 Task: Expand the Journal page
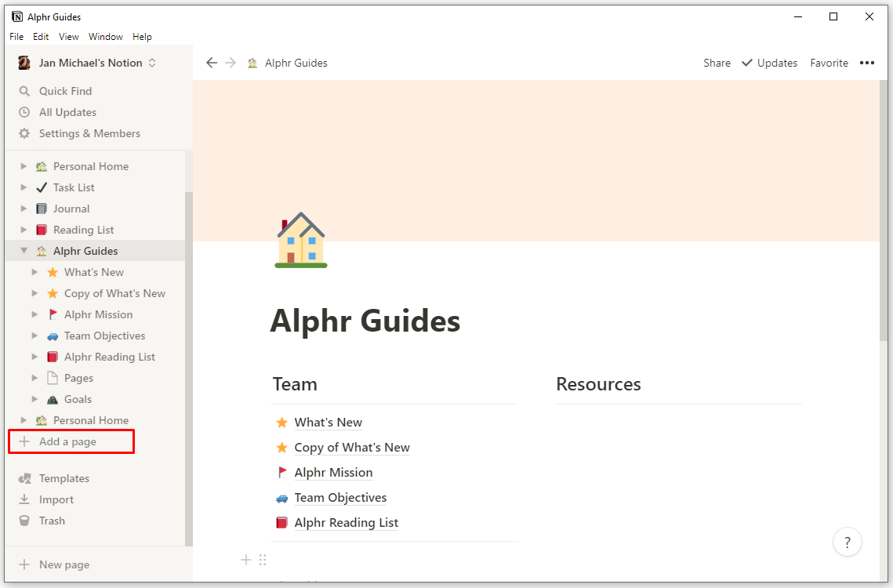24,209
